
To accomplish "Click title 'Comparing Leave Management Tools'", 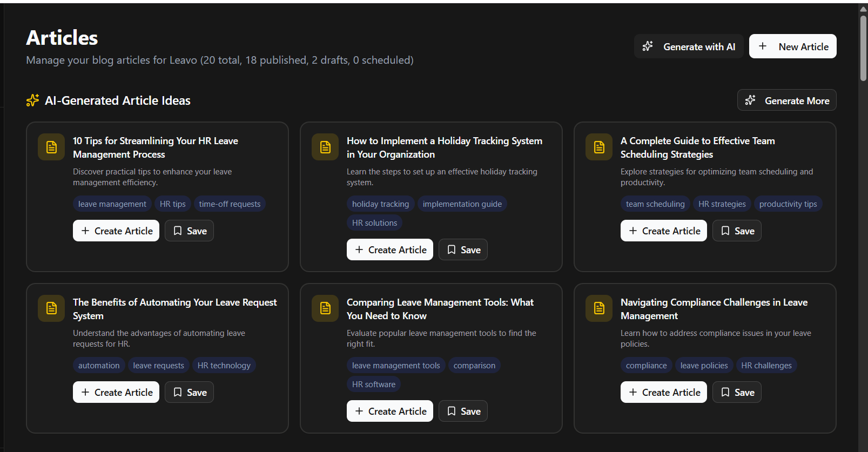I will point(440,308).
